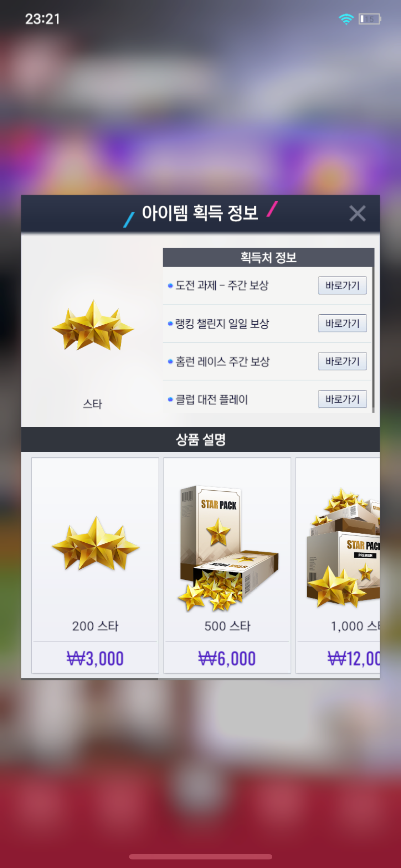This screenshot has width=401, height=868.
Task: Tap 바로가기 for 홈런 레이스 주간 보상
Action: click(342, 361)
